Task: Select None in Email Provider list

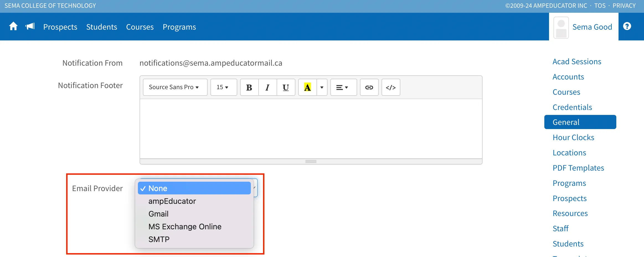Action: point(194,188)
